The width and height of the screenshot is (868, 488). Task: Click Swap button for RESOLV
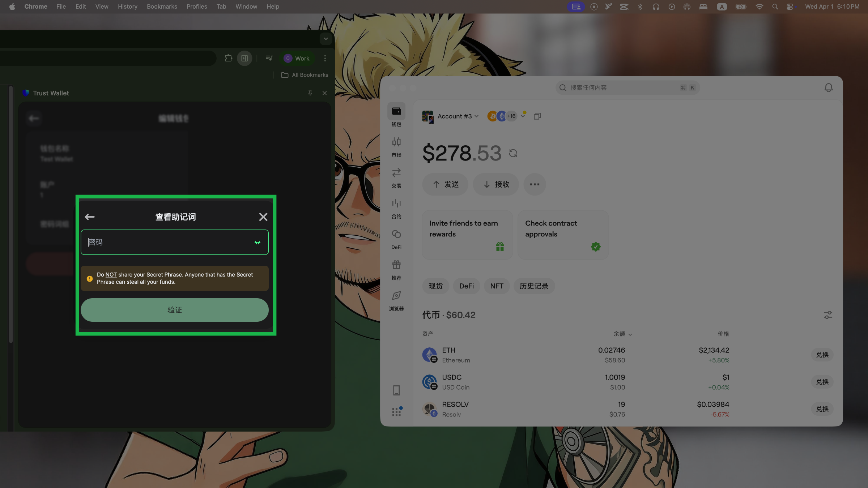point(822,409)
